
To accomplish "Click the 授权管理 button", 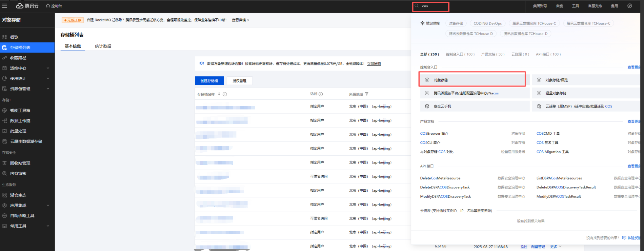I will pos(239,81).
